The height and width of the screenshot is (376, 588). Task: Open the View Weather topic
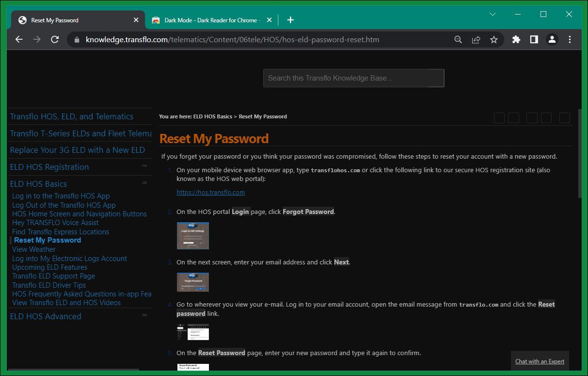[x=34, y=249]
